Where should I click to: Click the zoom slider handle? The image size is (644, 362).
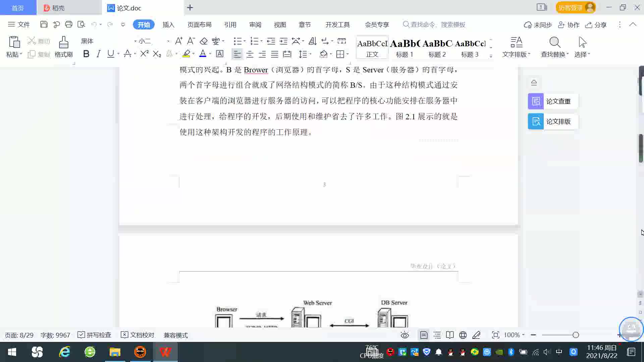tap(576, 335)
